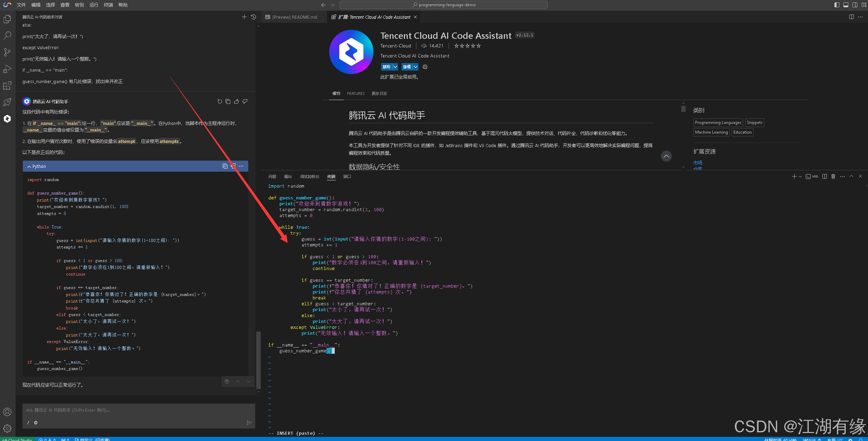Open the 终端 menu in menu bar
This screenshot has height=441, width=868.
109,5
